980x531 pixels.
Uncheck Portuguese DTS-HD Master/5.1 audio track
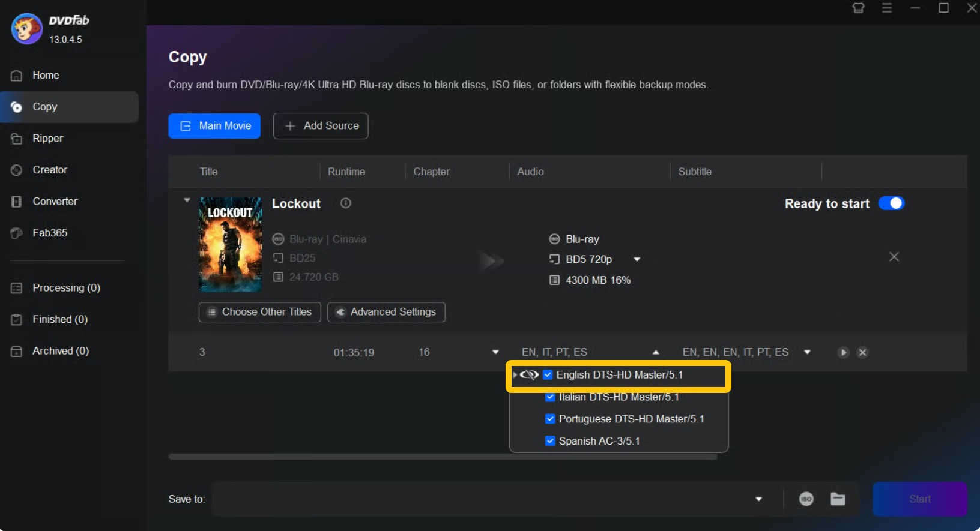tap(549, 419)
